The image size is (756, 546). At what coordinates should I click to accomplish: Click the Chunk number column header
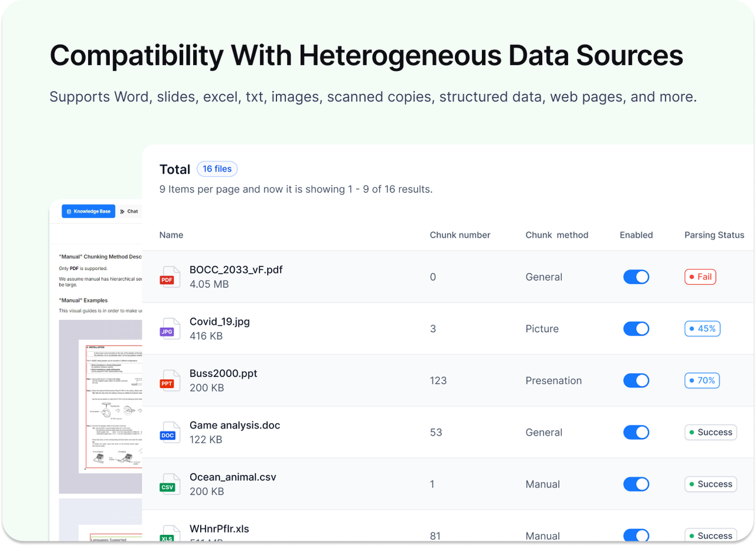tap(460, 235)
